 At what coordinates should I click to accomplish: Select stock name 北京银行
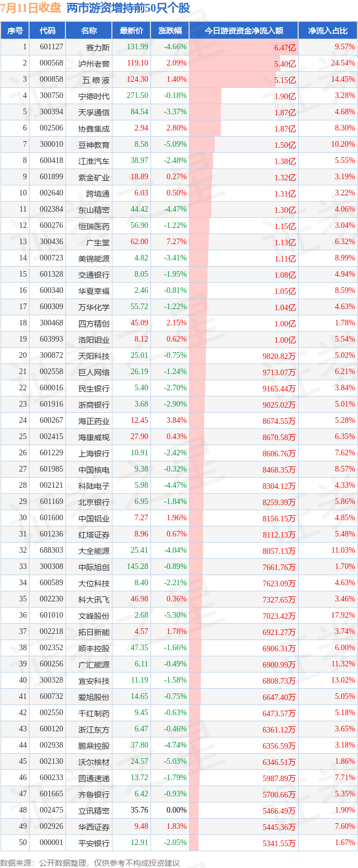tap(94, 502)
